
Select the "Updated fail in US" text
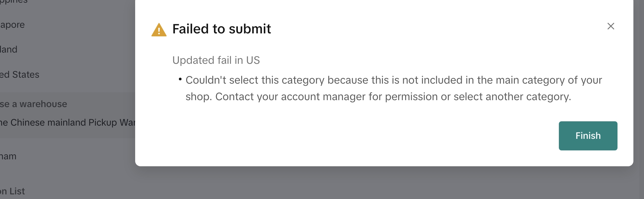[x=216, y=60]
